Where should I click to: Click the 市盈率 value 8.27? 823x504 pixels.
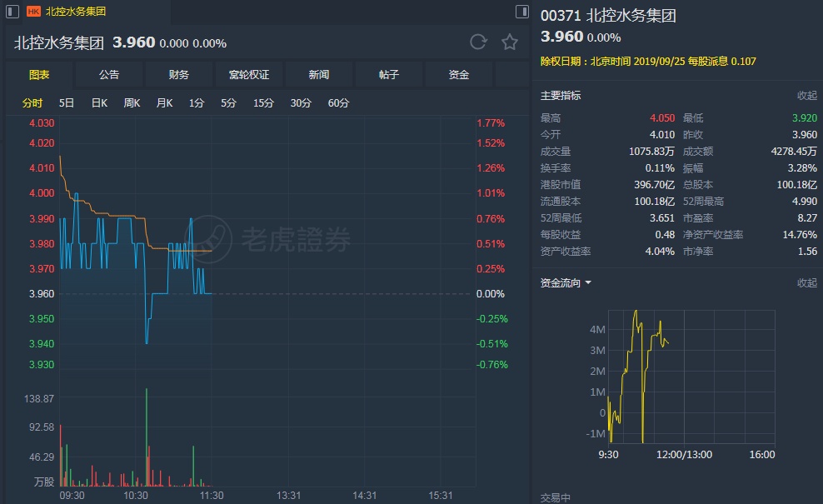(807, 218)
